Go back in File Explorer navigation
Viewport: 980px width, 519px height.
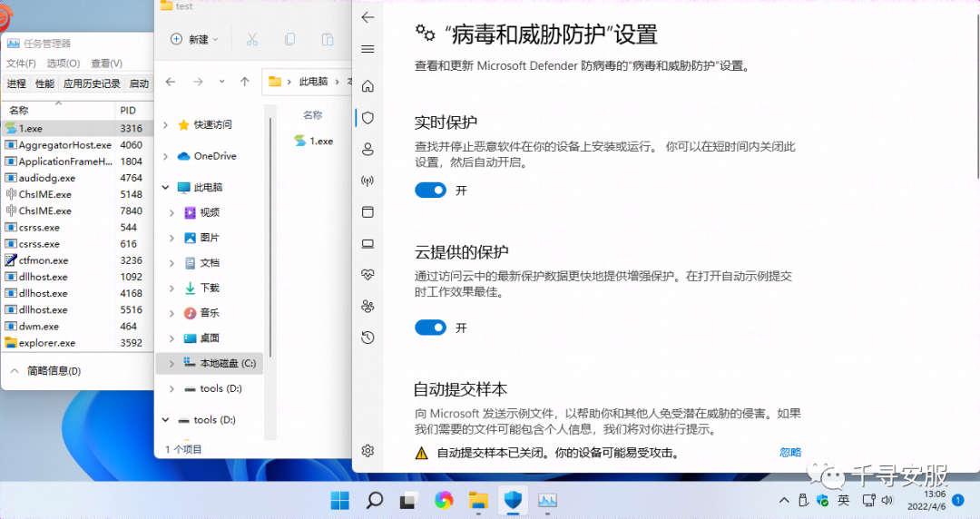[171, 82]
